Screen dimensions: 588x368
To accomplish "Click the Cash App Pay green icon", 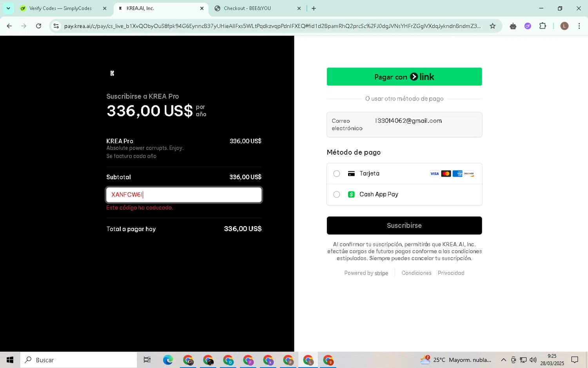I will click(x=351, y=194).
